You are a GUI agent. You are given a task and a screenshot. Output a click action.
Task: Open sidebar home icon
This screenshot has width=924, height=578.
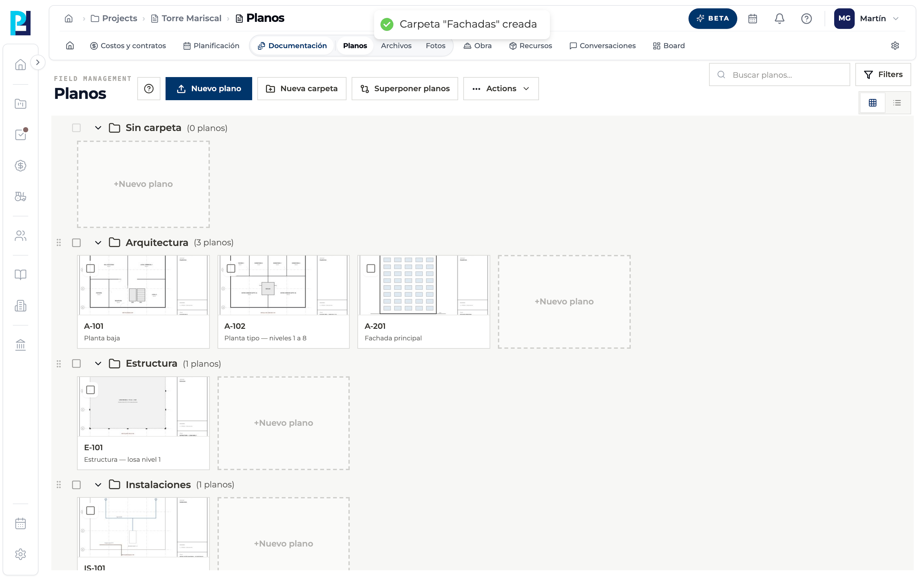point(21,65)
